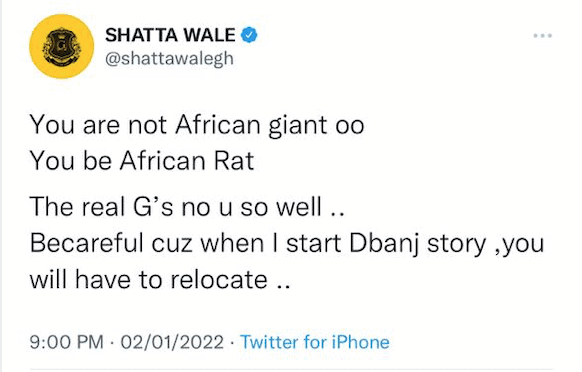The image size is (582, 372).
Task: Click the word "relocate" in the tweet
Action: pyautogui.click(x=219, y=280)
